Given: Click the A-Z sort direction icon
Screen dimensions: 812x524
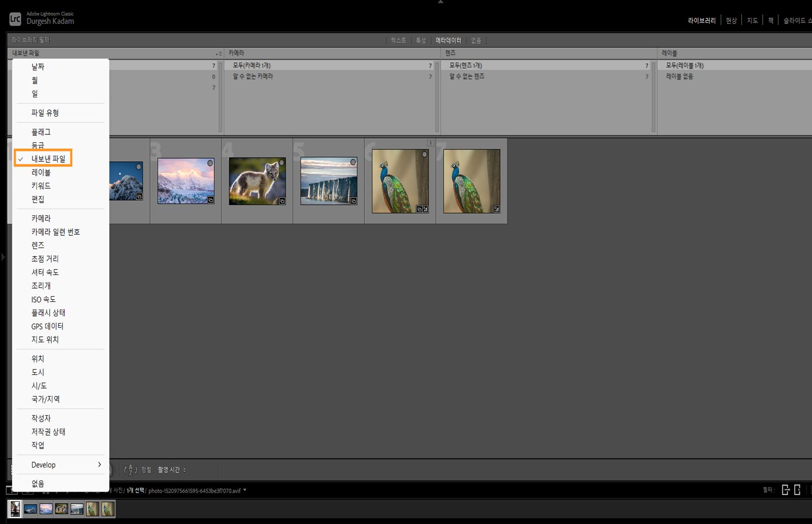Looking at the screenshot, I should tap(131, 470).
